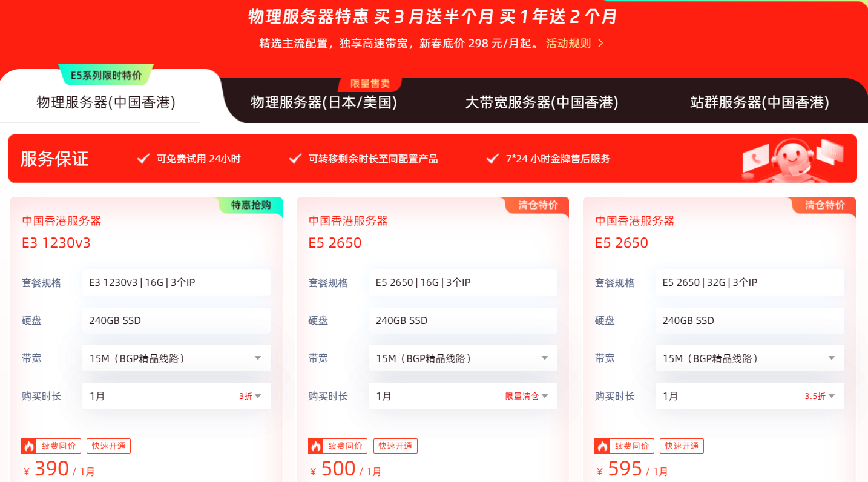The image size is (868, 482).
Task: Click the flame icon on 595 yuan card
Action: pos(602,446)
